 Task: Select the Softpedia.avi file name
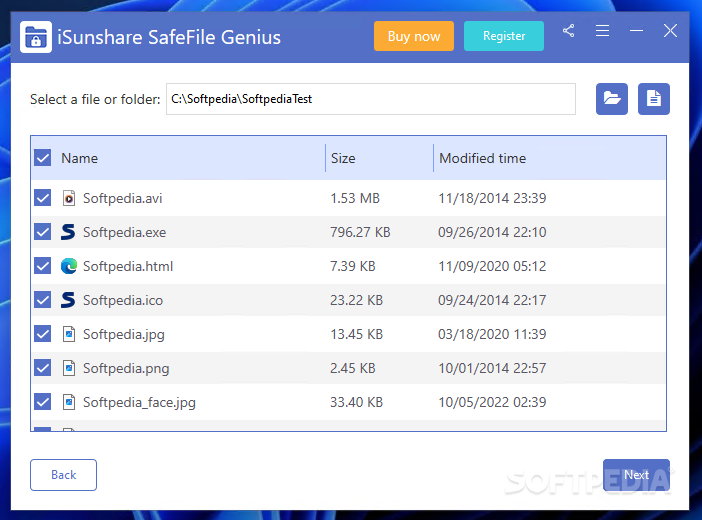(x=123, y=198)
